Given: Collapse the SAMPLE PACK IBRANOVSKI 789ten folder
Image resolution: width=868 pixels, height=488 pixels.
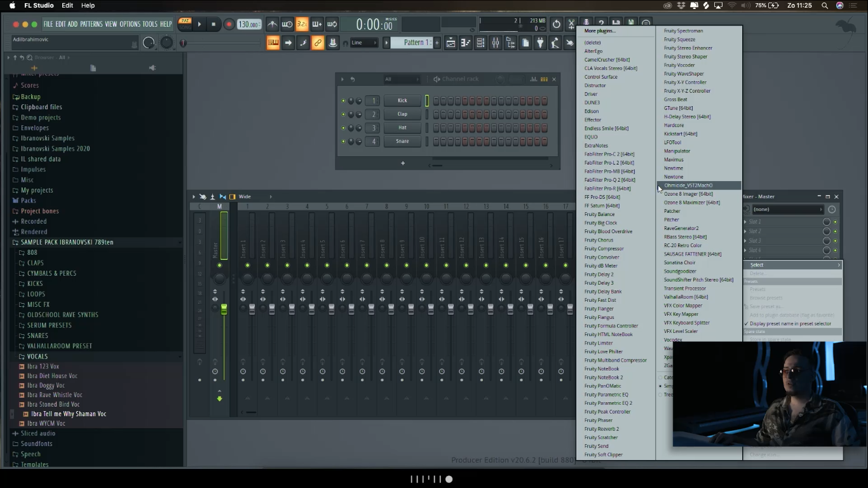Looking at the screenshot, I should tap(67, 242).
